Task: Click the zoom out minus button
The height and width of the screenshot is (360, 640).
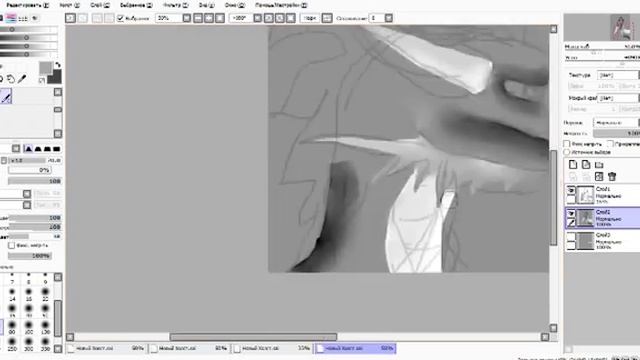Action: coord(198,18)
